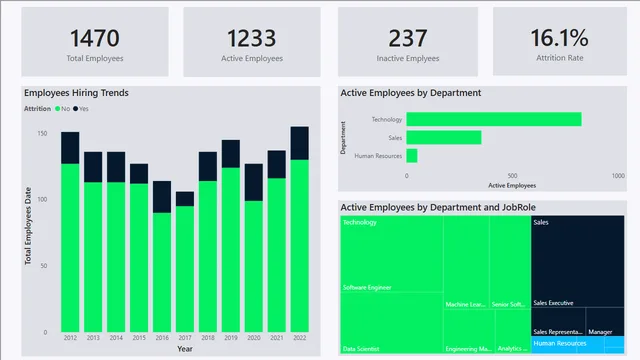Click the '150' y-axis value
Screen dimensions: 640x360
[x=42, y=133]
